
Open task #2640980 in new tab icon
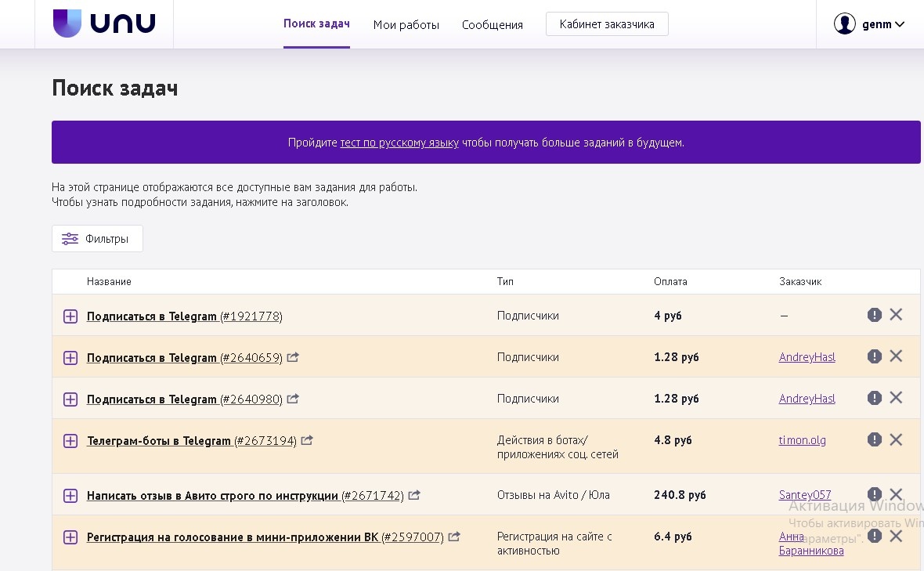point(293,399)
